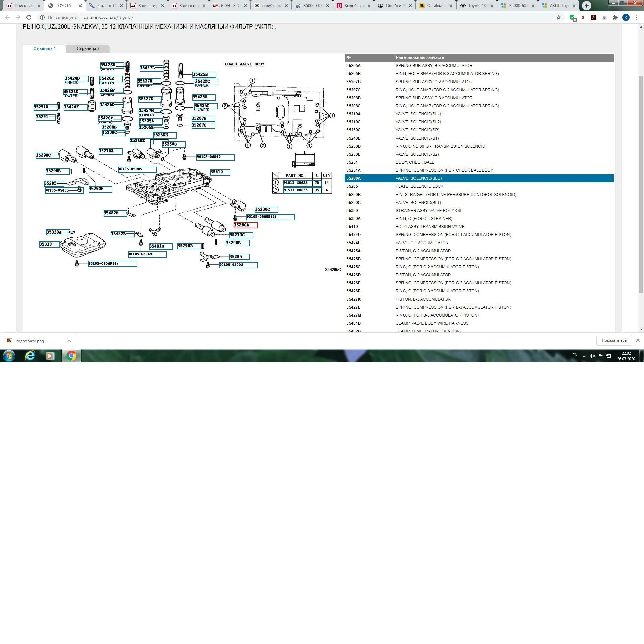Click the volume speaker tray icon

[592, 356]
